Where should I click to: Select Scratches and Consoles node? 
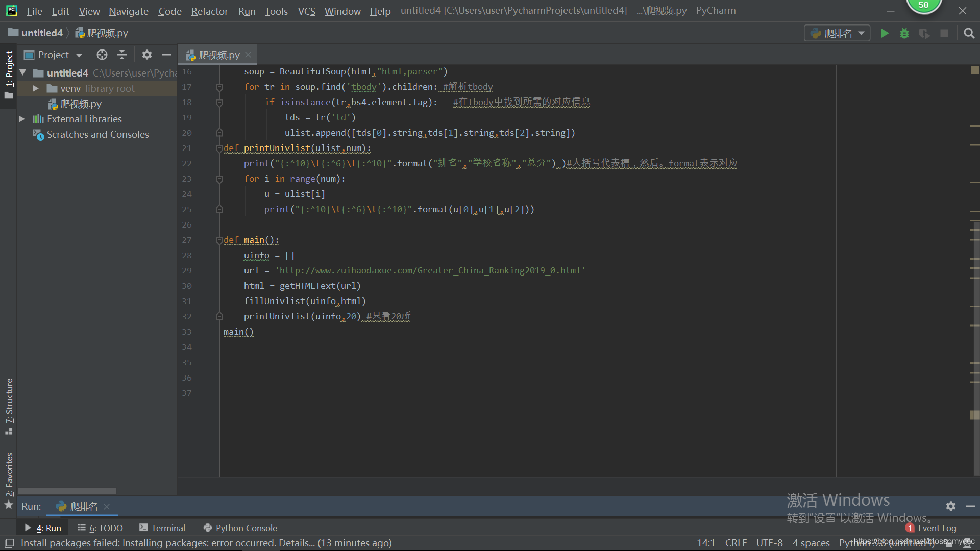click(97, 134)
